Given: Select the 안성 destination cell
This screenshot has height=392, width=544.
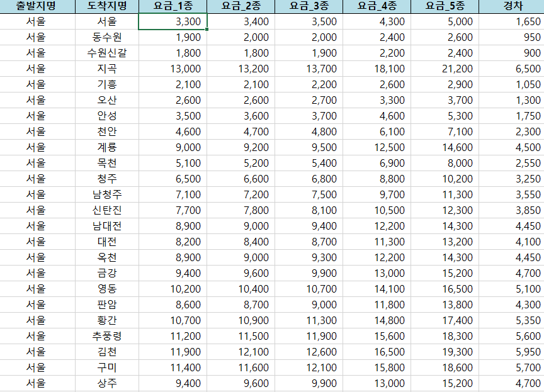Looking at the screenshot, I should [x=107, y=116].
